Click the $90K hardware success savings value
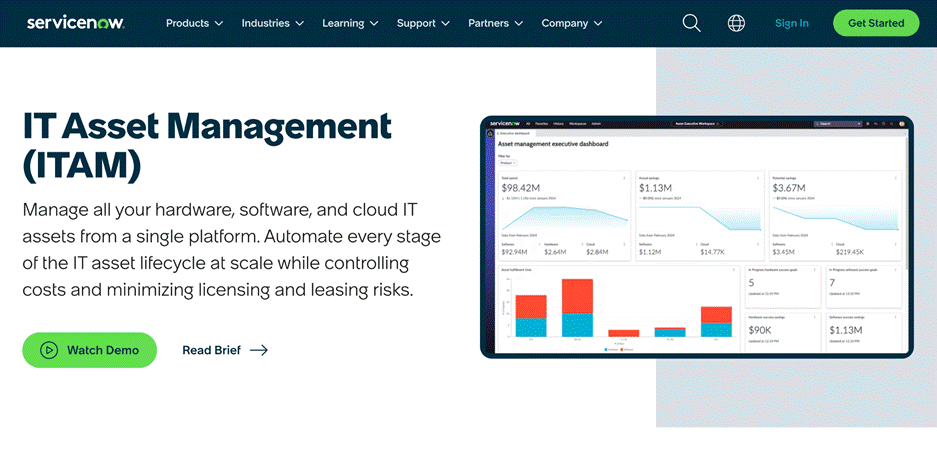This screenshot has height=467, width=937. click(x=760, y=329)
